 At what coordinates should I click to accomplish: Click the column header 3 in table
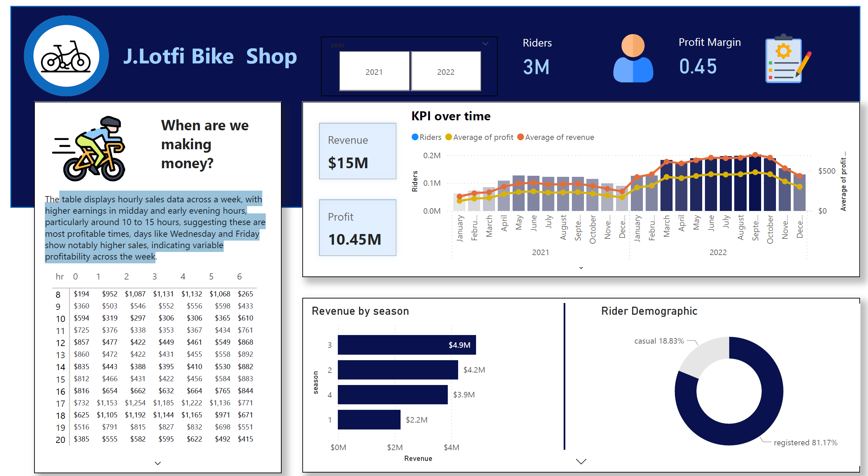(x=154, y=276)
